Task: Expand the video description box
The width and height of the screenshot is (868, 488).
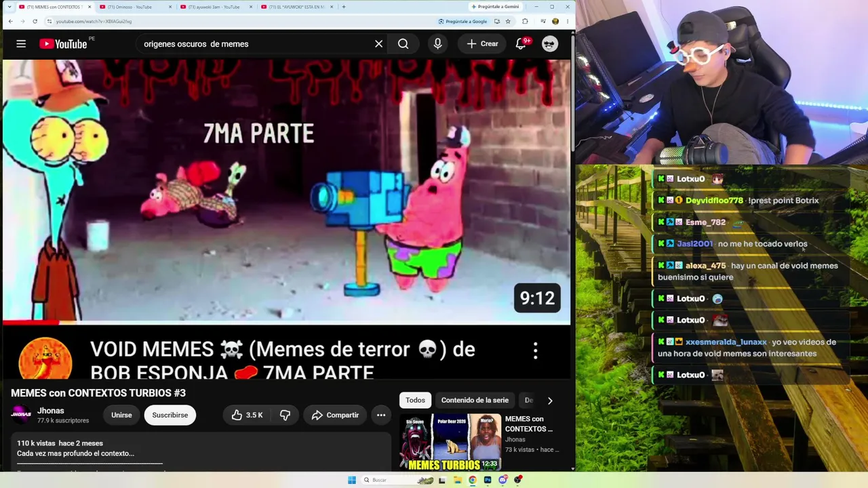Action: tap(201, 451)
